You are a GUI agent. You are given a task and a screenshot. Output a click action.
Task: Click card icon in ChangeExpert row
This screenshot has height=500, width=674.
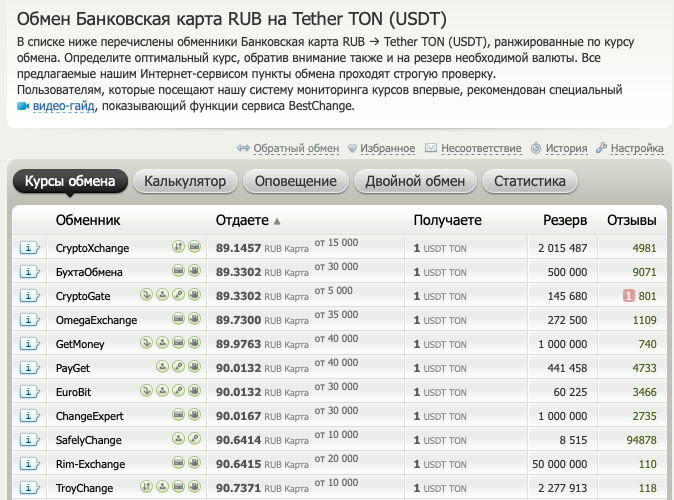pyautogui.click(x=178, y=414)
